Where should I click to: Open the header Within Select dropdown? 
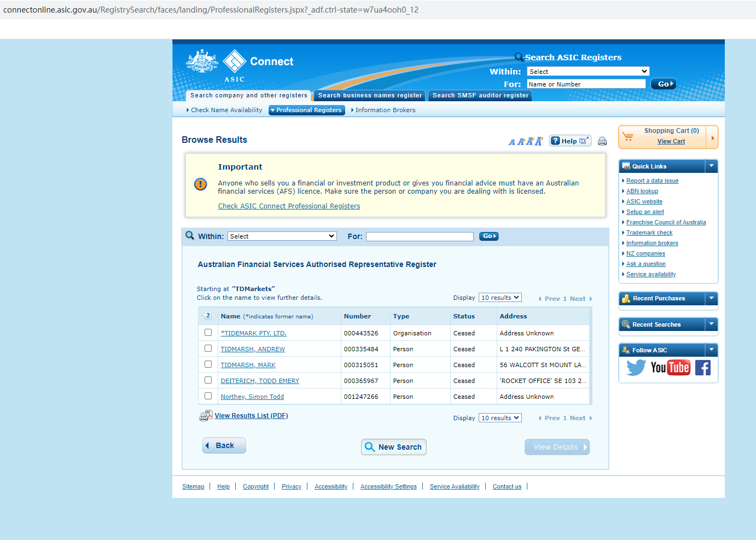(588, 72)
